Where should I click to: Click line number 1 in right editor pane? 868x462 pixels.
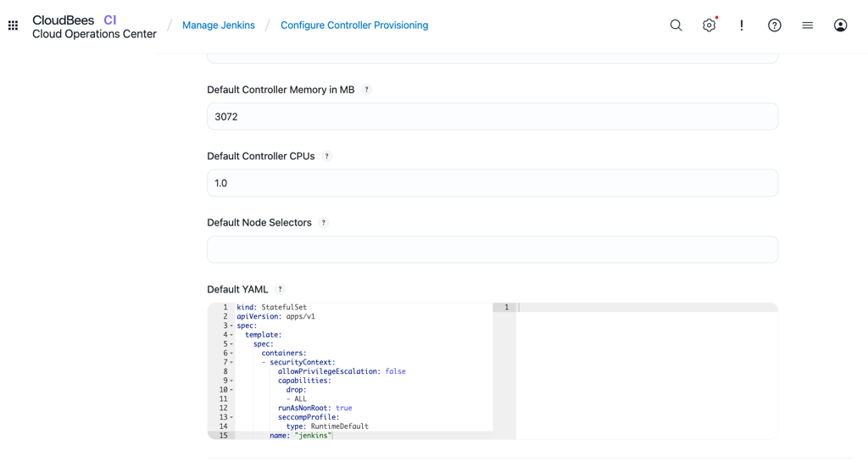506,307
